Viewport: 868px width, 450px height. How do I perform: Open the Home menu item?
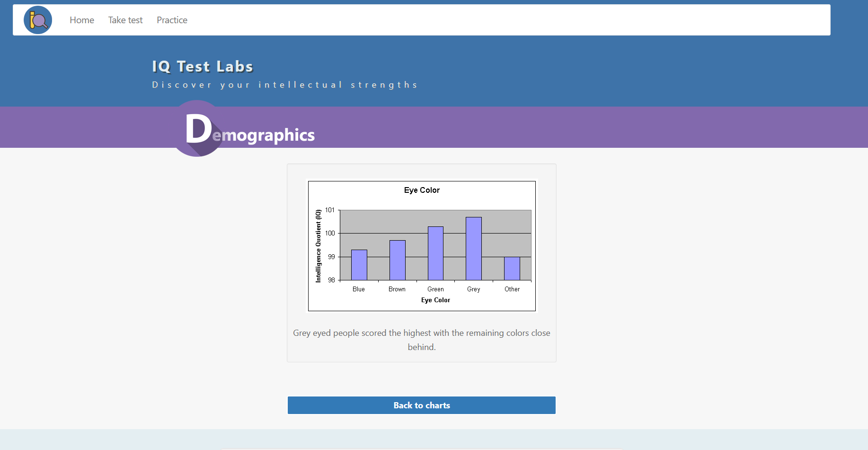pyautogui.click(x=82, y=20)
